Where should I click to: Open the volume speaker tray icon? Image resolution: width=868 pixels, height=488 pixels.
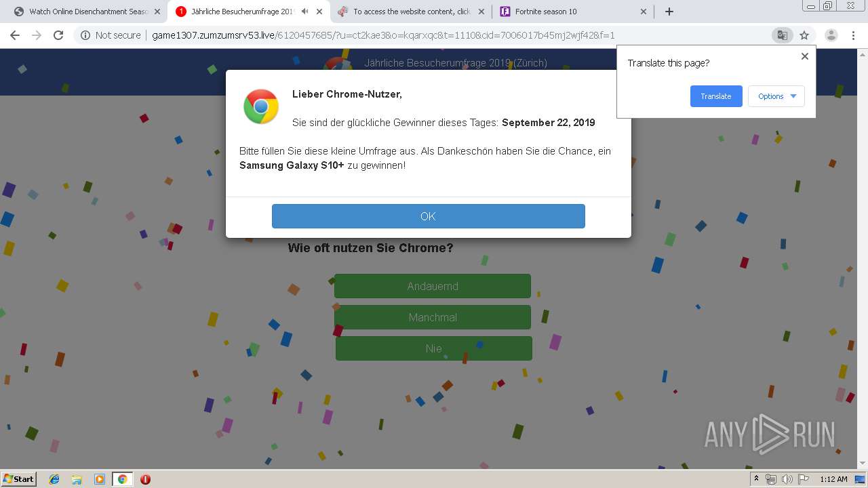(787, 479)
